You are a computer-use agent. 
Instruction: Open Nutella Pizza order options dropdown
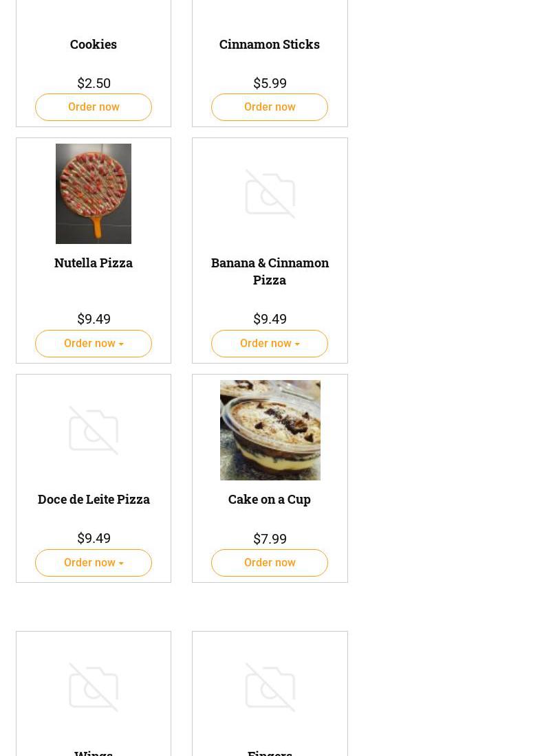click(x=94, y=344)
